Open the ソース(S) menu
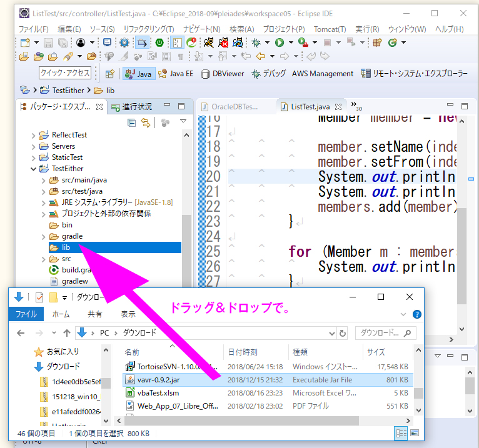 (103, 29)
